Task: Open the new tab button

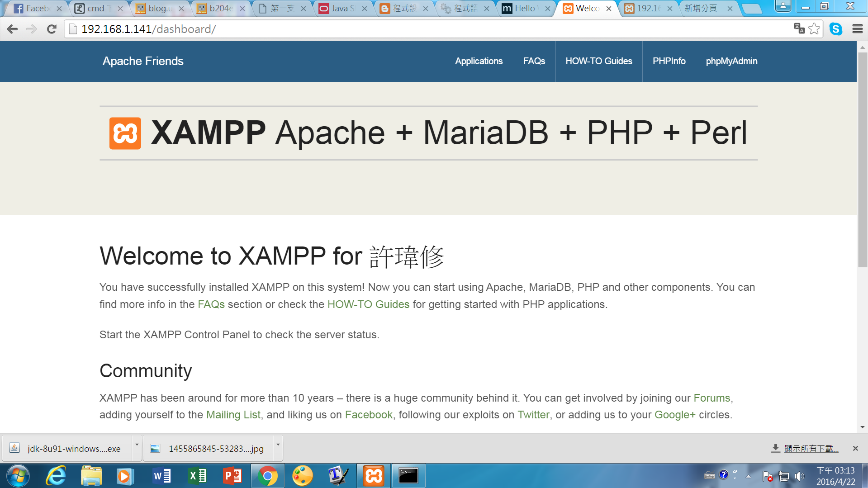Action: pyautogui.click(x=752, y=9)
